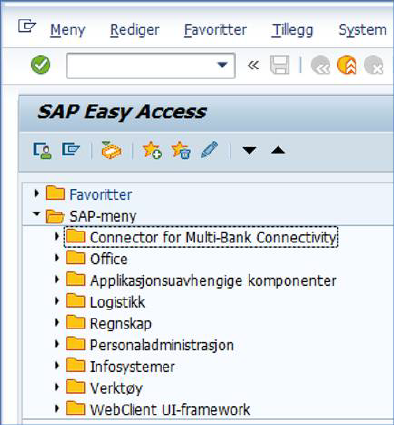Click the WebClient UI-framework folder icon
The width and height of the screenshot is (394, 425).
[75, 408]
